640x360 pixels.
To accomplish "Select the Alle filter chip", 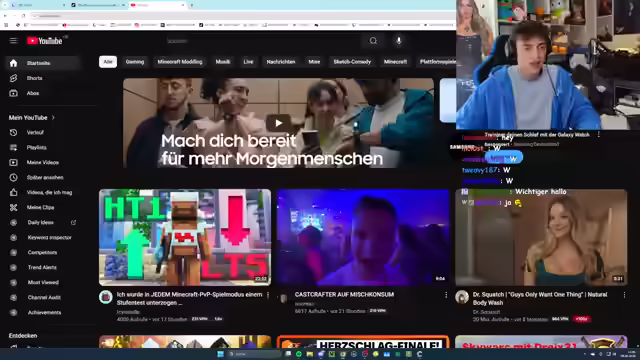I will tap(108, 62).
